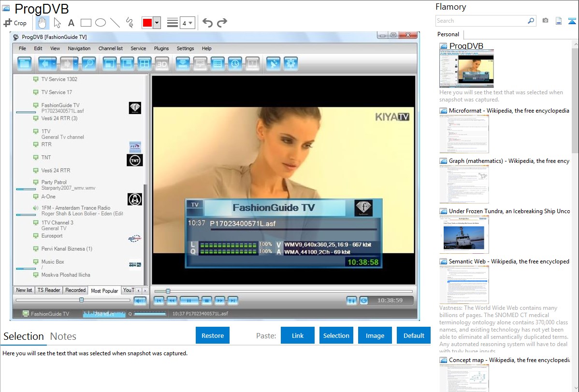The height and width of the screenshot is (392, 579).
Task: Undo the last annotation
Action: [207, 23]
